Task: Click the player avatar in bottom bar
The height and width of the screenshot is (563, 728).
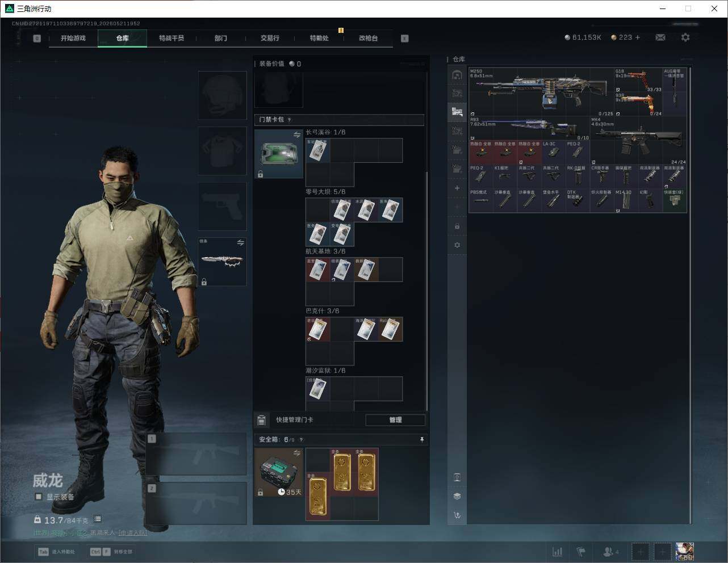Action: pyautogui.click(x=684, y=552)
